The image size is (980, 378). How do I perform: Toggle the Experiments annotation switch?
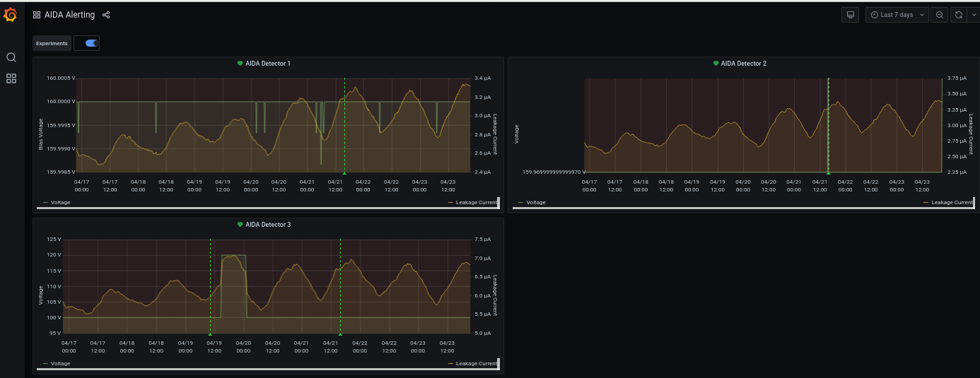(91, 43)
